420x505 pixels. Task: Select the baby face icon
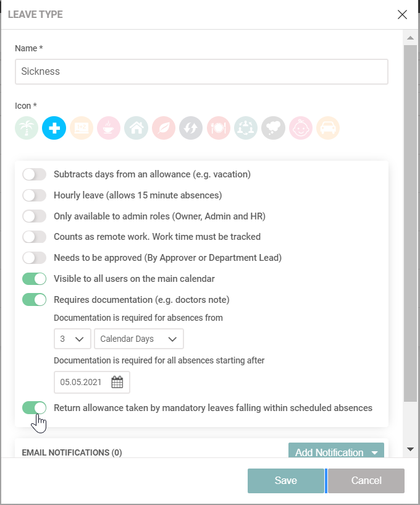pos(301,129)
